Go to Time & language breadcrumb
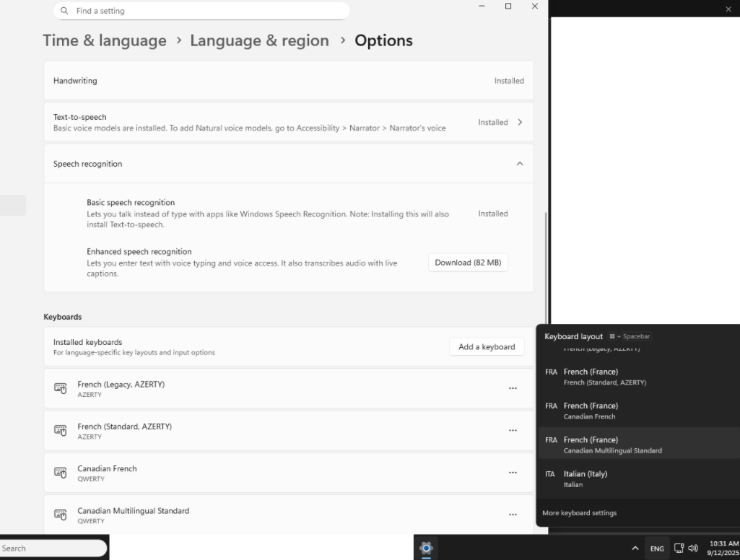This screenshot has height=560, width=740. tap(105, 40)
